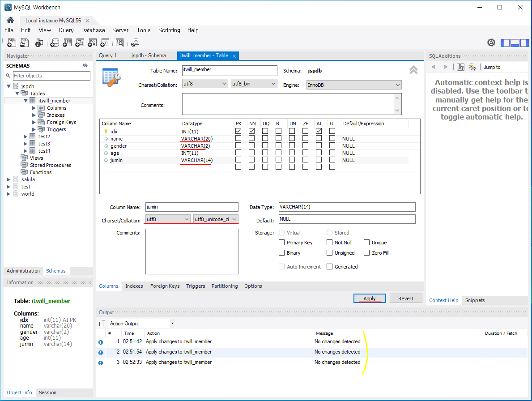Image resolution: width=532 pixels, height=401 pixels.
Task: Go back in SQL Additions help
Action: tap(433, 67)
